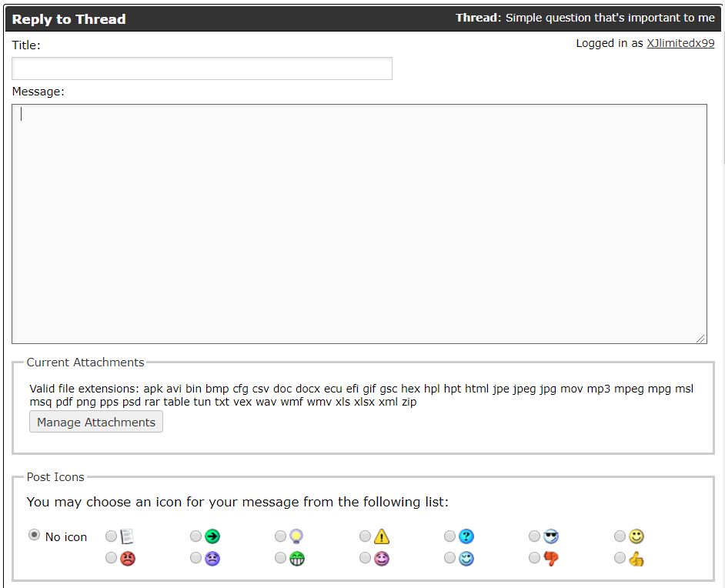Select radio button beside blue winking face
Viewport: 725px width, 588px height.
450,558
